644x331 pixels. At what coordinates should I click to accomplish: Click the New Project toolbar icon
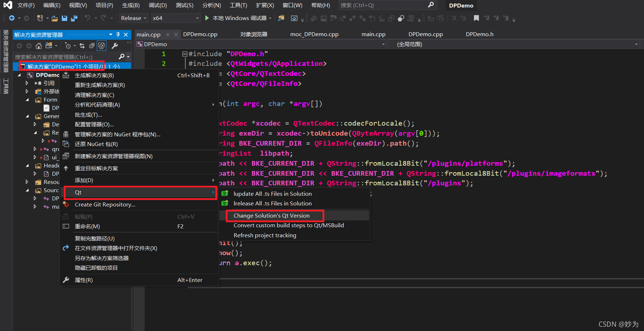coord(40,18)
